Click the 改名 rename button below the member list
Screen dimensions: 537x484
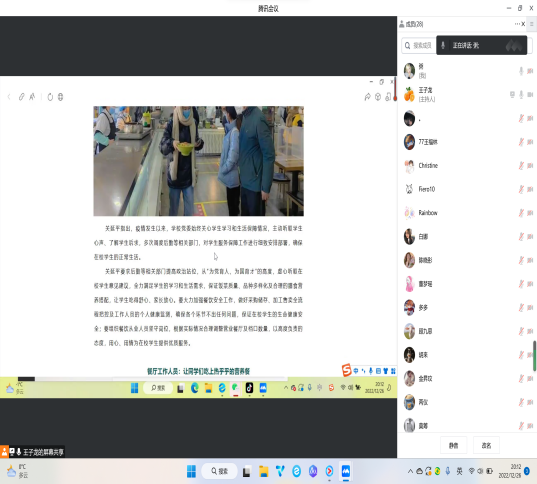[486, 445]
